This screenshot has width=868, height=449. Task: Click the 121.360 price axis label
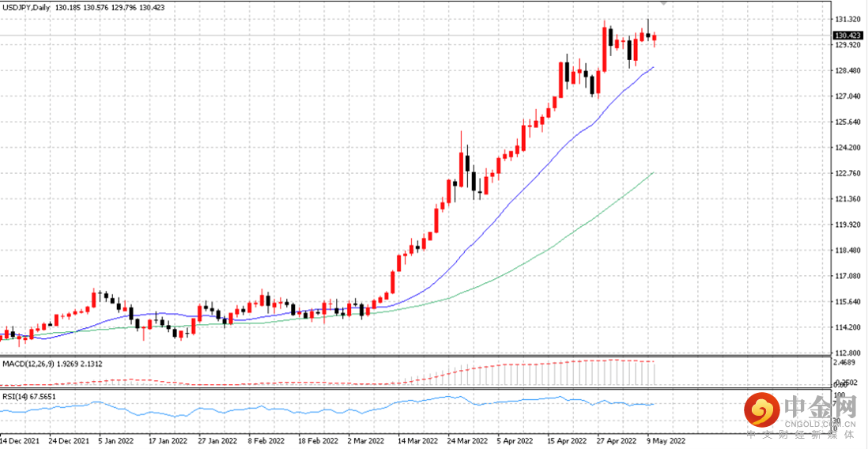847,198
